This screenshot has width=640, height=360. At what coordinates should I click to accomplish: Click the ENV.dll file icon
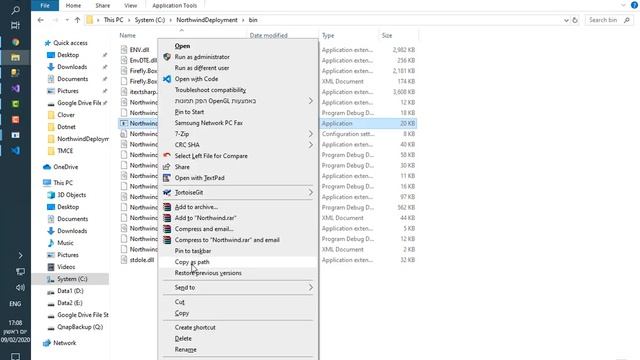click(124, 49)
